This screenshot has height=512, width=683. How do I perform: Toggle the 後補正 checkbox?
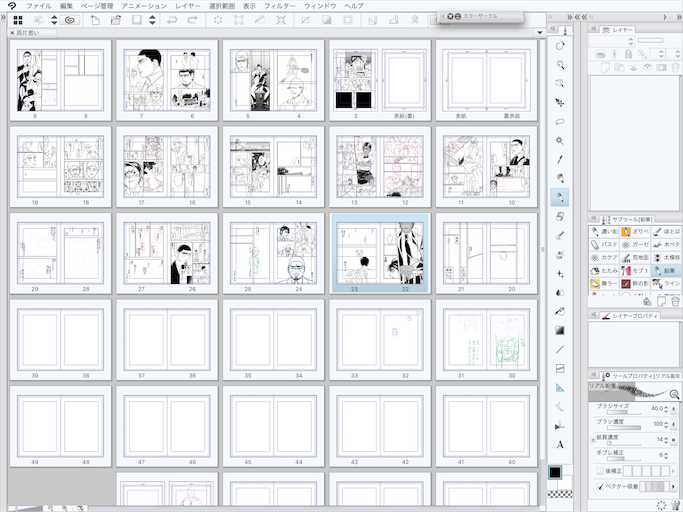point(600,471)
